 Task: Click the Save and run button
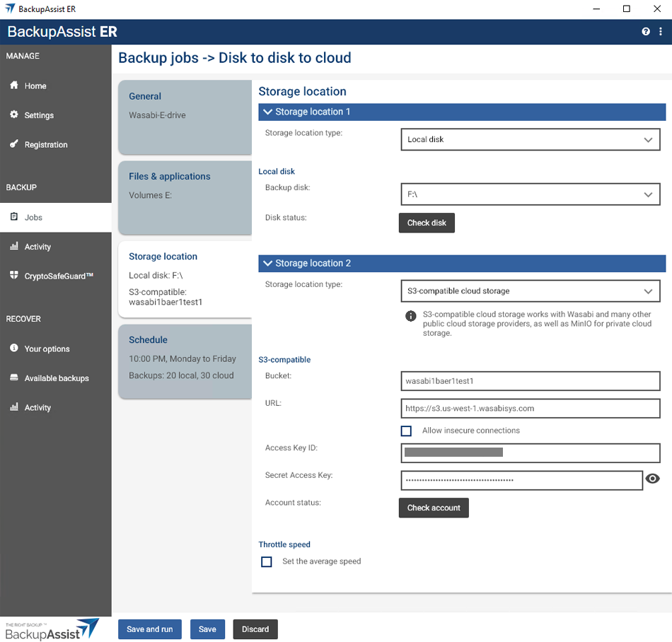pyautogui.click(x=149, y=629)
